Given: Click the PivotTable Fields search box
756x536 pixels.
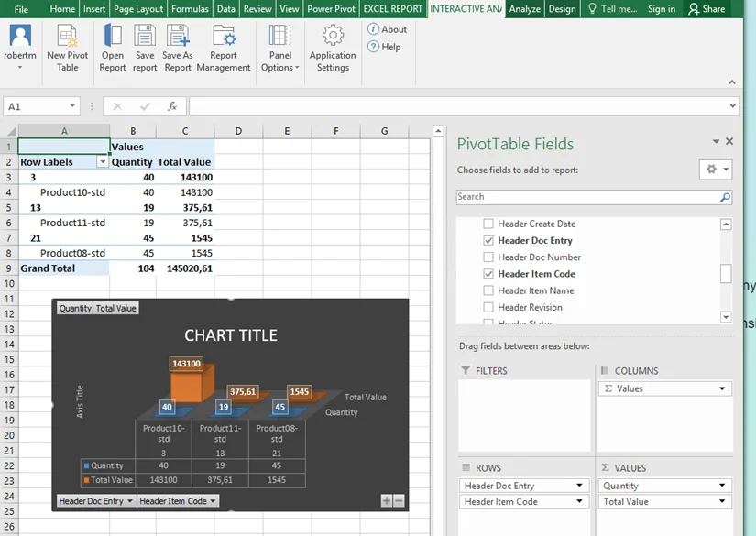Looking at the screenshot, I should pos(586,197).
